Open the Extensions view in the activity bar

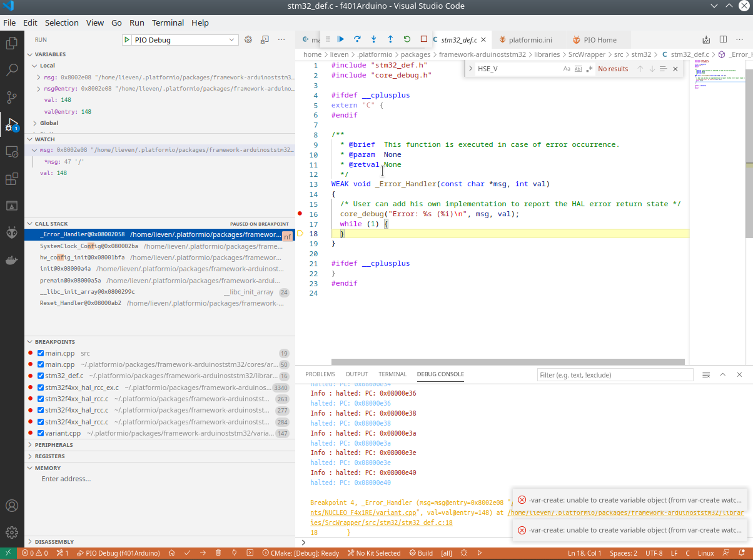12,179
